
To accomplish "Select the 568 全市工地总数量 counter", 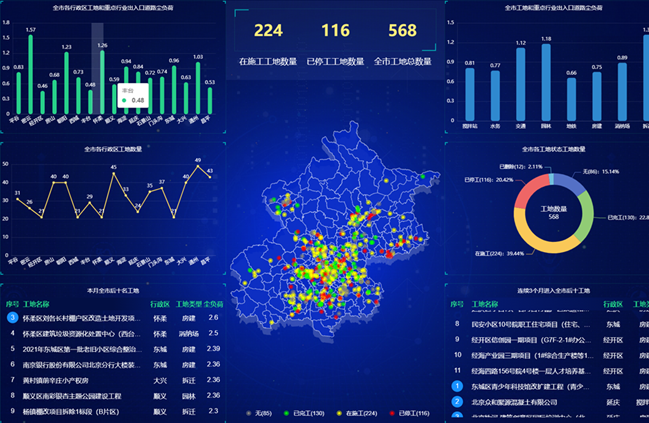I will point(402,31).
